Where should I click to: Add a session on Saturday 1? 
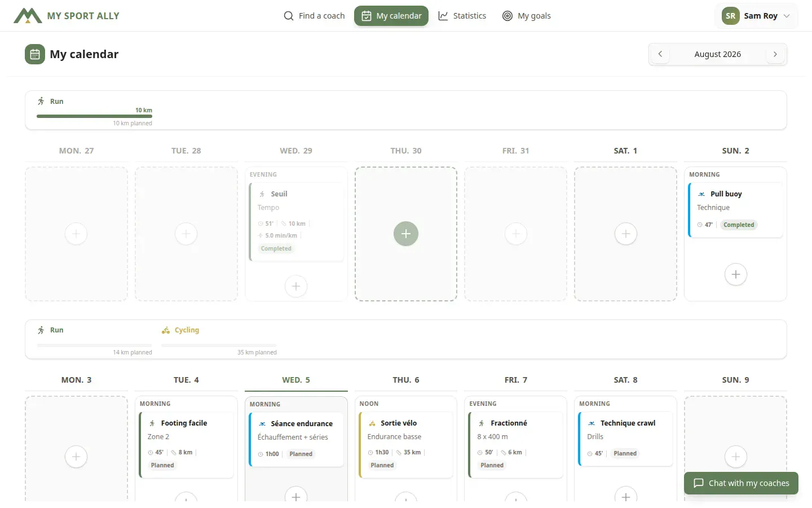pyautogui.click(x=626, y=234)
